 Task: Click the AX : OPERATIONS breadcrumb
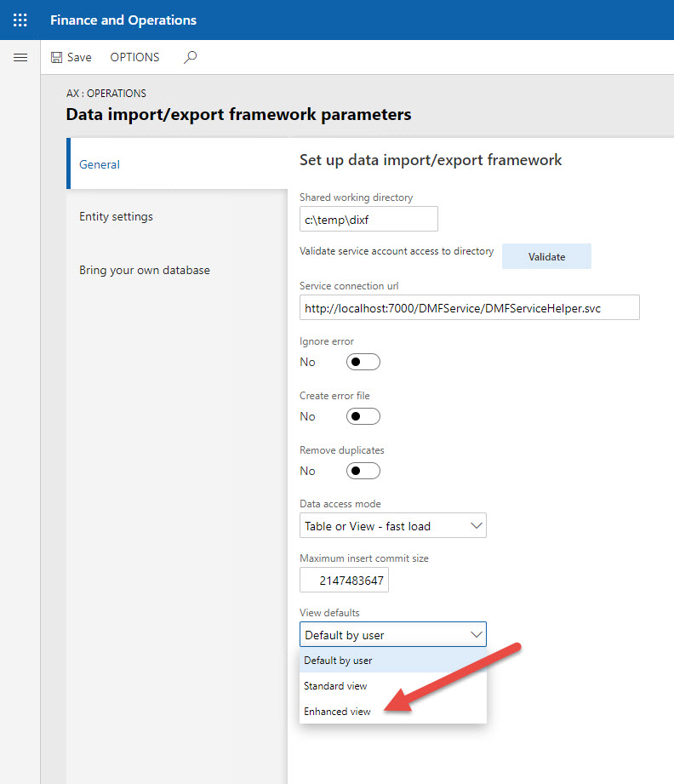pos(106,94)
